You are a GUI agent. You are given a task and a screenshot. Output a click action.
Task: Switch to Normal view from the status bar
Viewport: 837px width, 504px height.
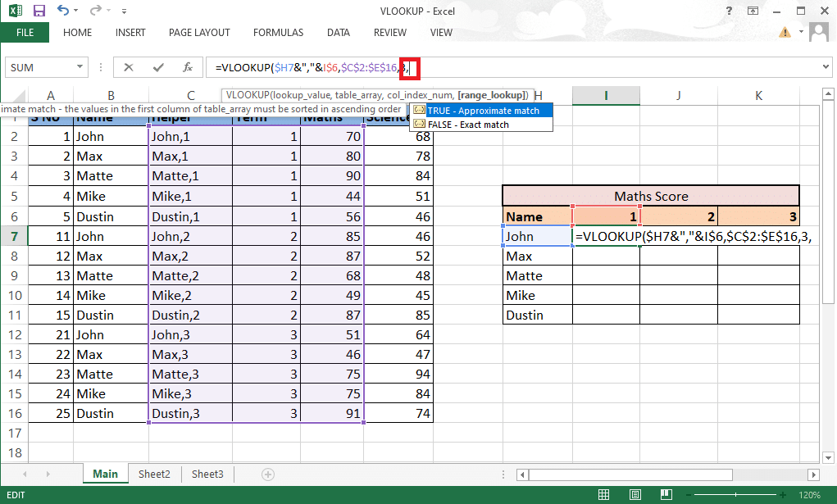pyautogui.click(x=603, y=493)
